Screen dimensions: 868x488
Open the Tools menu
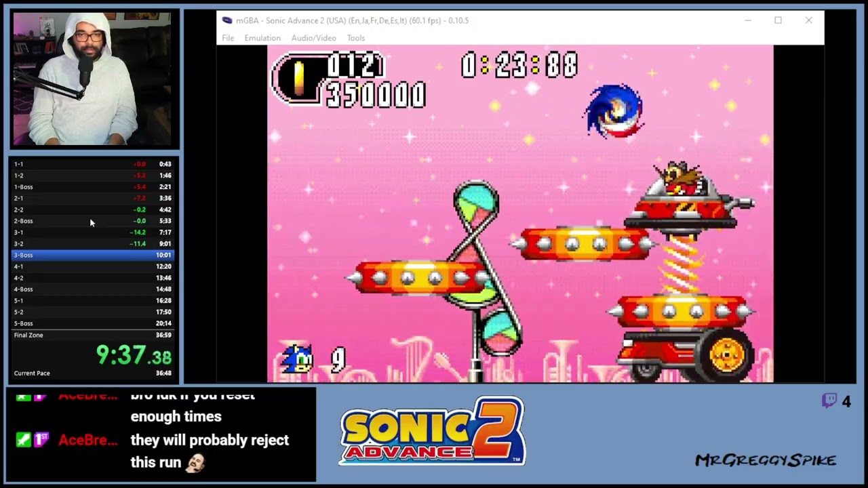click(355, 38)
